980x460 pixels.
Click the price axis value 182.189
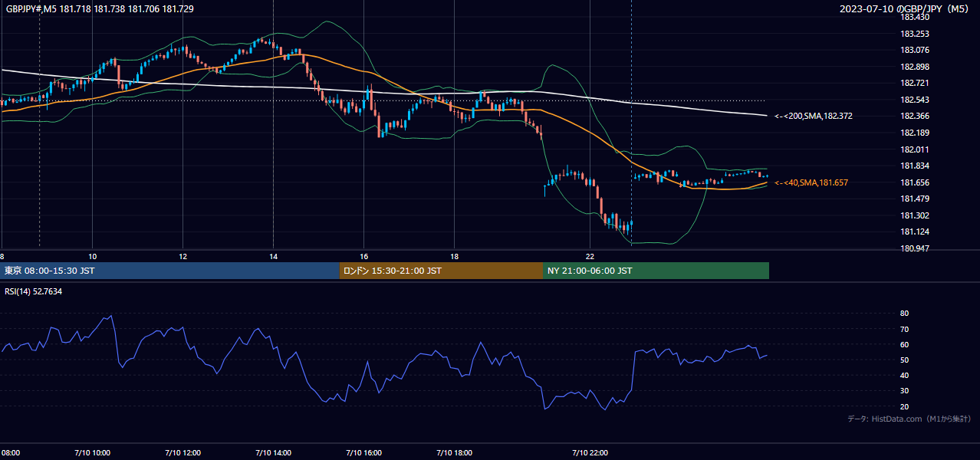tap(915, 133)
